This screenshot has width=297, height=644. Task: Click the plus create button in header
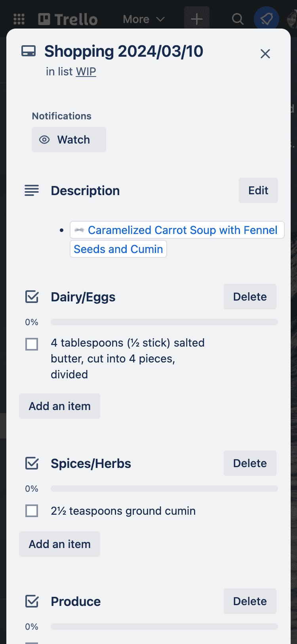pyautogui.click(x=197, y=19)
